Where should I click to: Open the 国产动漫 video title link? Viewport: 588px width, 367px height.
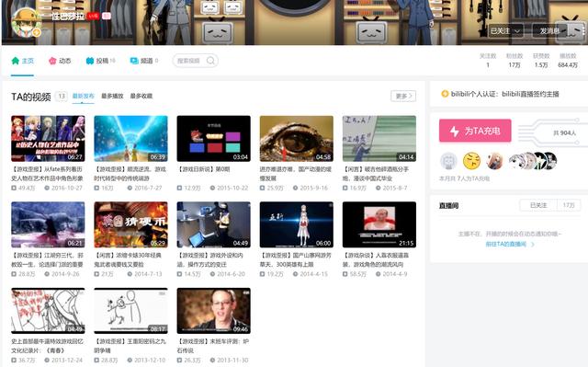tap(296, 174)
